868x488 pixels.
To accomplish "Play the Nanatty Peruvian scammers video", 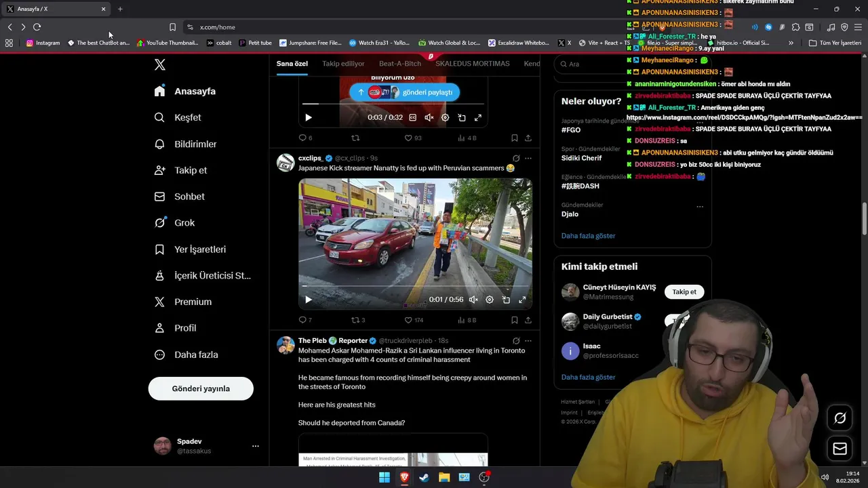I will pyautogui.click(x=309, y=300).
